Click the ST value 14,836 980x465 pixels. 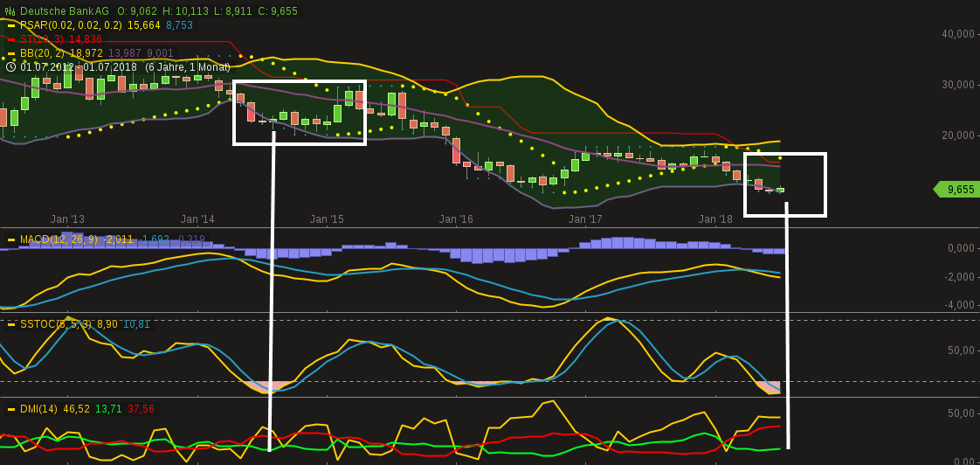point(86,38)
